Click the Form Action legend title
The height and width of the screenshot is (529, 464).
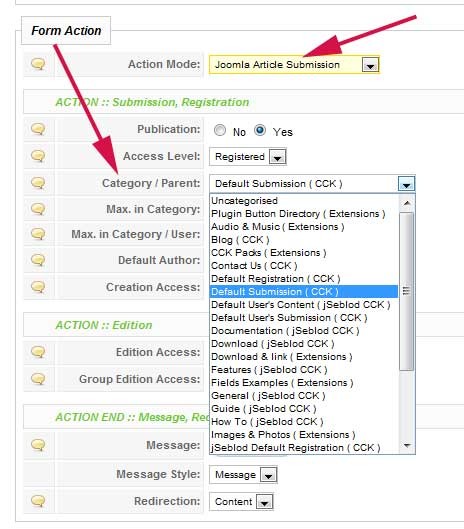tap(66, 30)
